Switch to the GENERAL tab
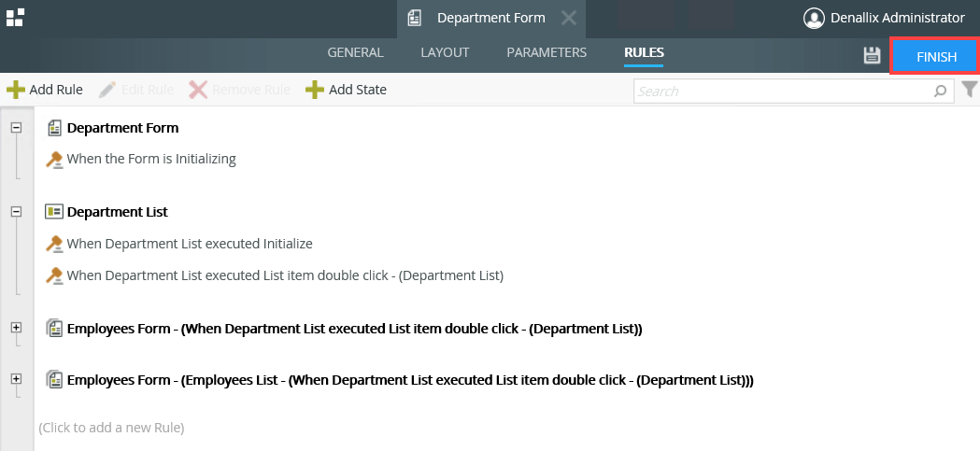This screenshot has height=451, width=980. (x=355, y=52)
